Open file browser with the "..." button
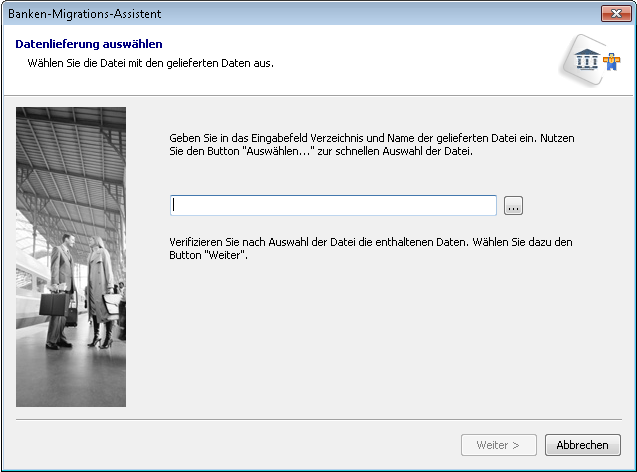The height and width of the screenshot is (472, 637). click(513, 205)
